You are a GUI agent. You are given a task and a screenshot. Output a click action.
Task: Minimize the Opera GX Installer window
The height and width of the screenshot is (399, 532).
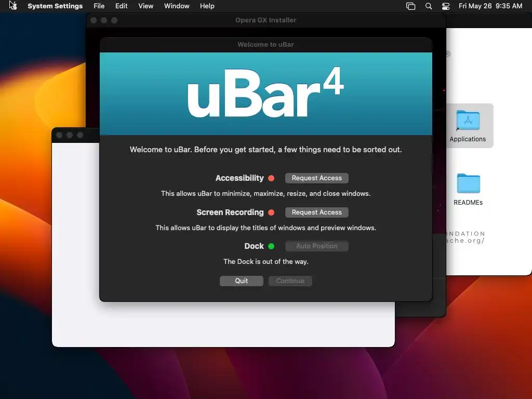104,20
